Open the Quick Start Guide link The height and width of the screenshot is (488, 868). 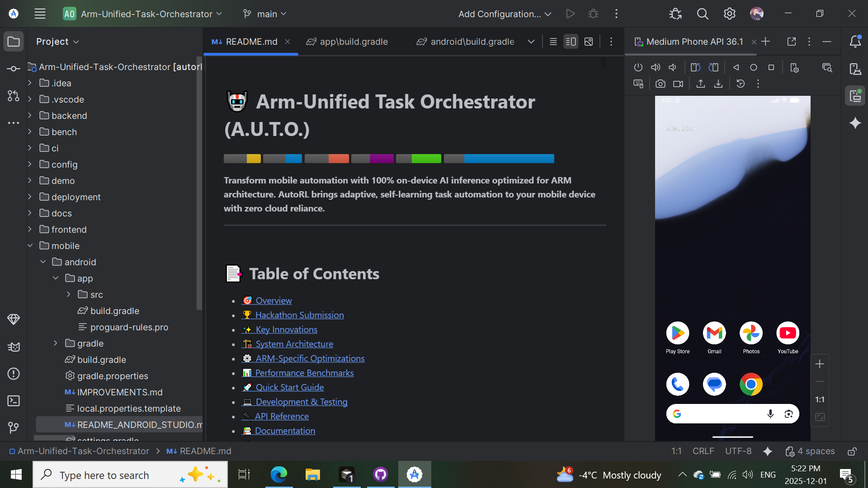[x=289, y=387]
